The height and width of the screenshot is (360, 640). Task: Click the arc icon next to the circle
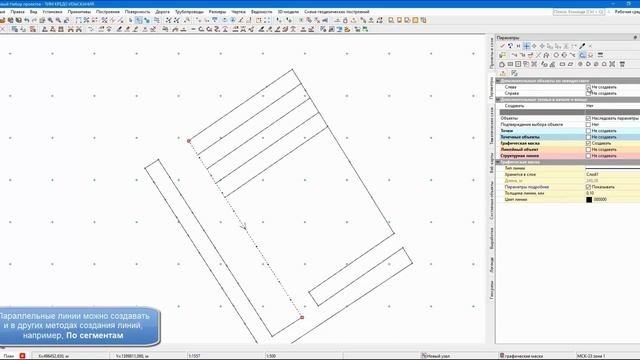coord(564,55)
